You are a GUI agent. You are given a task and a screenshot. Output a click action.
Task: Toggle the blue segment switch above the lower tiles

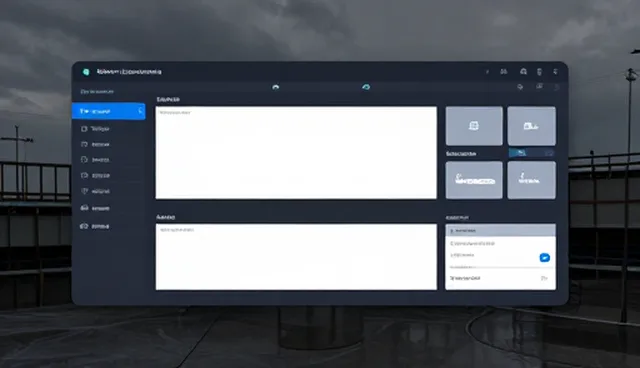pos(531,153)
